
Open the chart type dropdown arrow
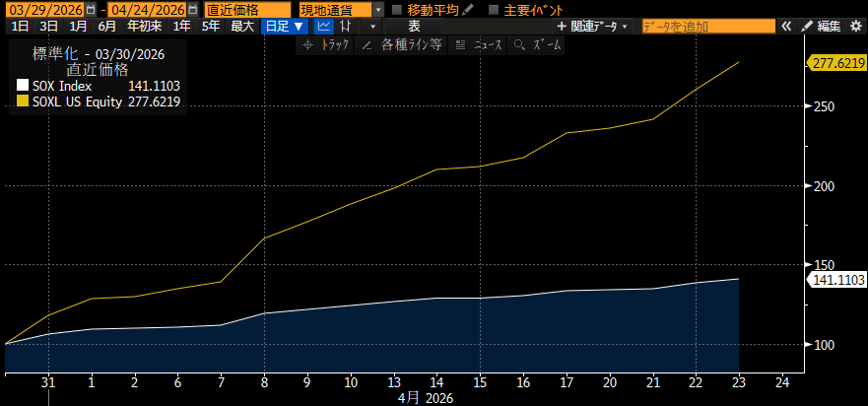(x=372, y=26)
